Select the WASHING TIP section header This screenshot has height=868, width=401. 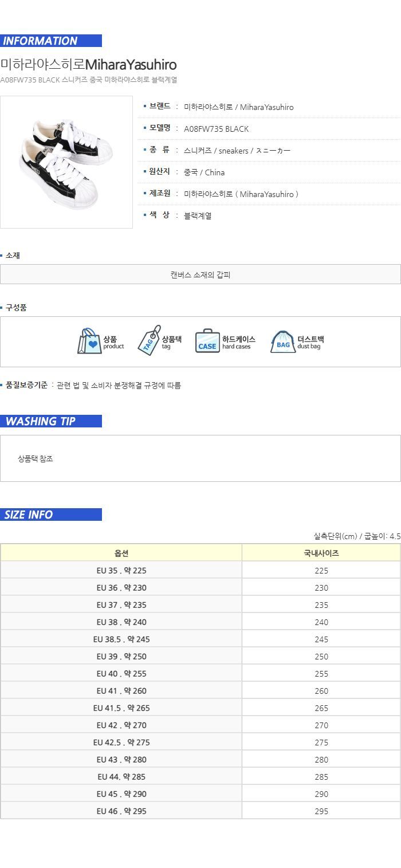coord(51,421)
